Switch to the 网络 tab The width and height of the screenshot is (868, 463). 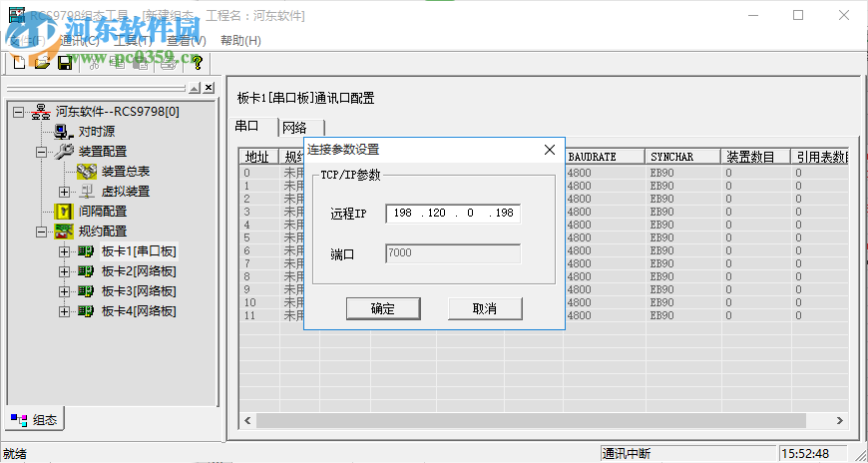[x=301, y=128]
